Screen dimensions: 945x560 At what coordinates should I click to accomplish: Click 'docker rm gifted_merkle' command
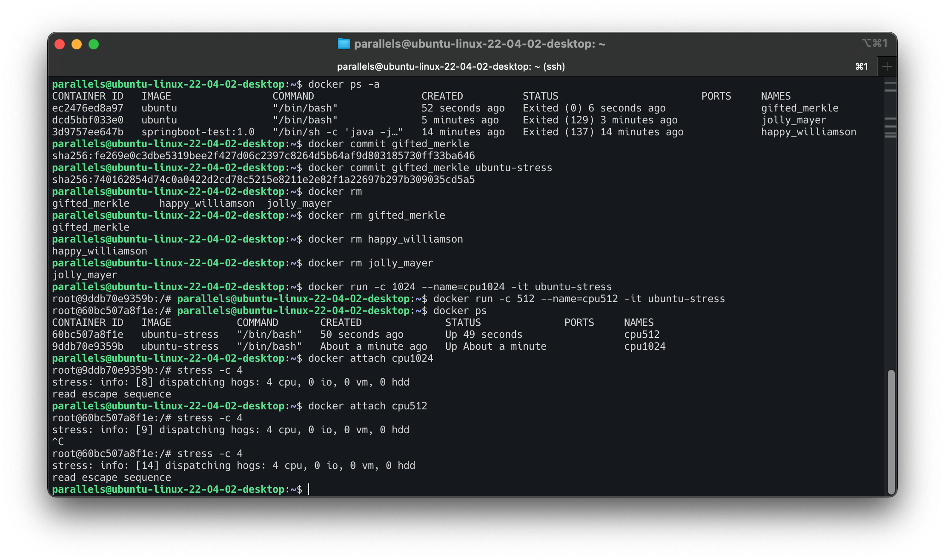(x=376, y=215)
